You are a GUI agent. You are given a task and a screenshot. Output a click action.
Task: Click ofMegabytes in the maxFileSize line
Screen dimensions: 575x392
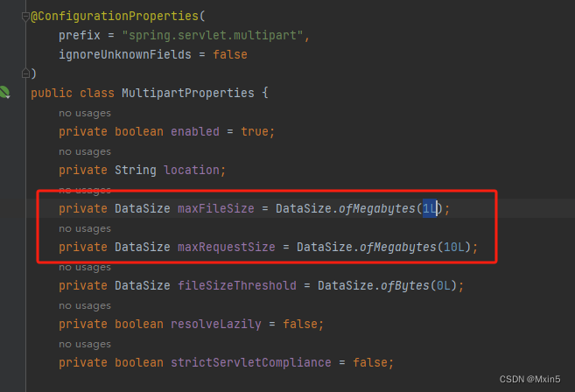(x=377, y=208)
